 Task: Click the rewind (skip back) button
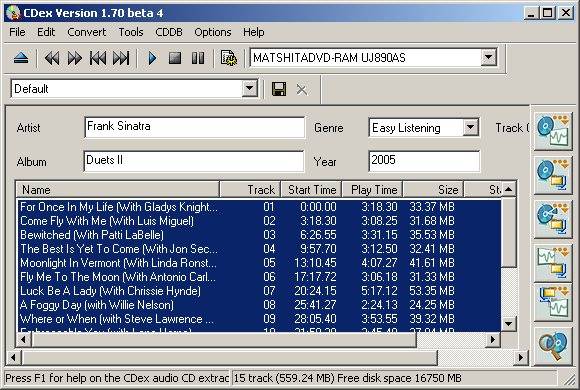[x=51, y=58]
